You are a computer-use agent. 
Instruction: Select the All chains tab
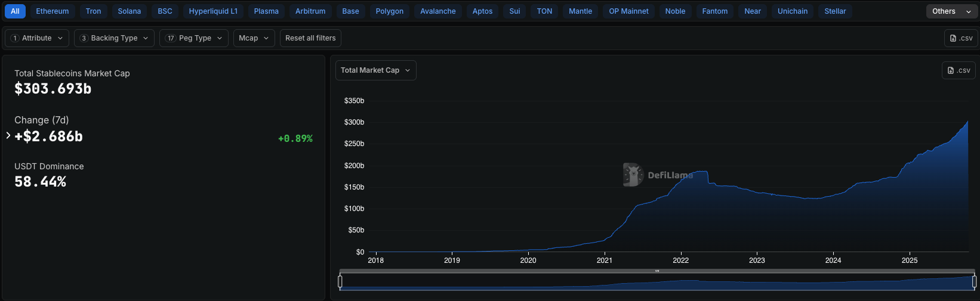(15, 11)
